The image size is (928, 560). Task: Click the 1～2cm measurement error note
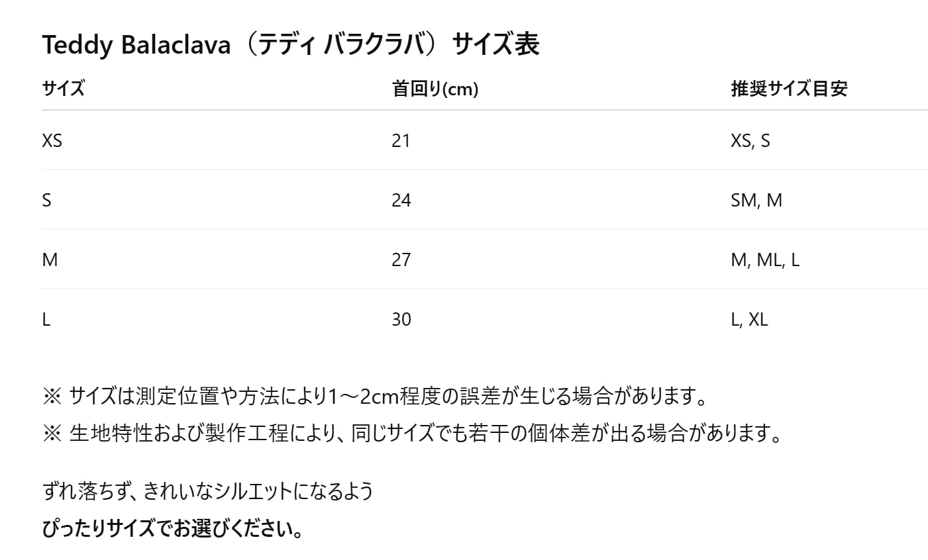click(x=375, y=397)
